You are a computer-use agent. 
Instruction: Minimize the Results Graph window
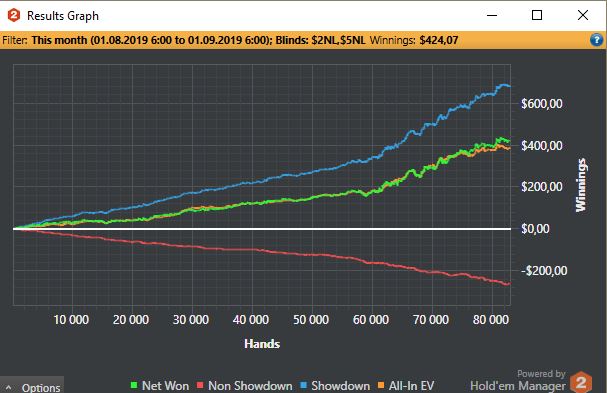(x=492, y=15)
